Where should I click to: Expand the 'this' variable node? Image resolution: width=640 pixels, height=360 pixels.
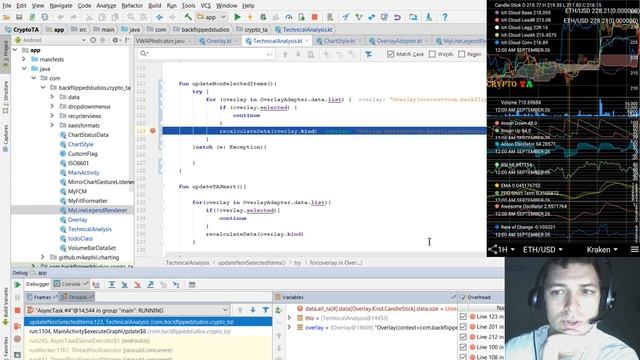pyautogui.click(x=289, y=318)
